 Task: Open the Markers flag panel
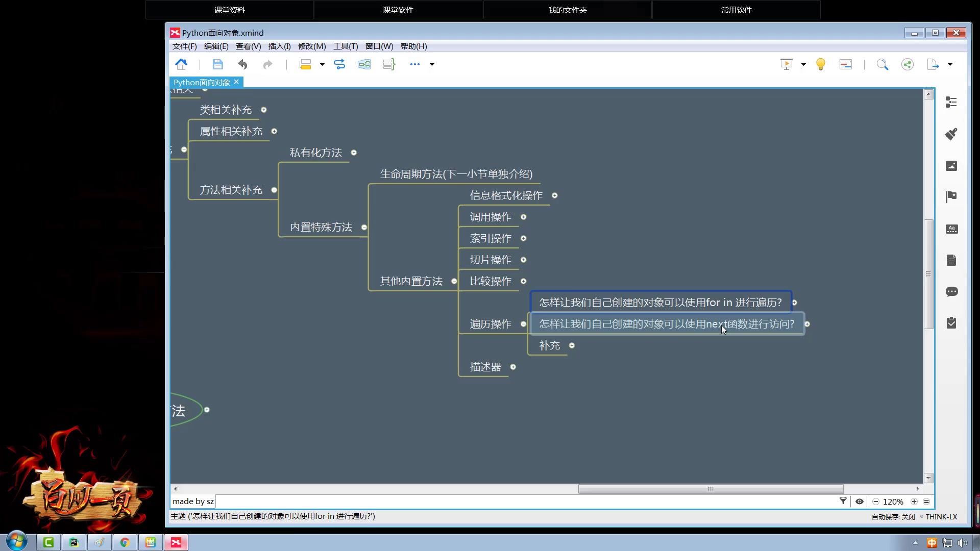point(951,197)
